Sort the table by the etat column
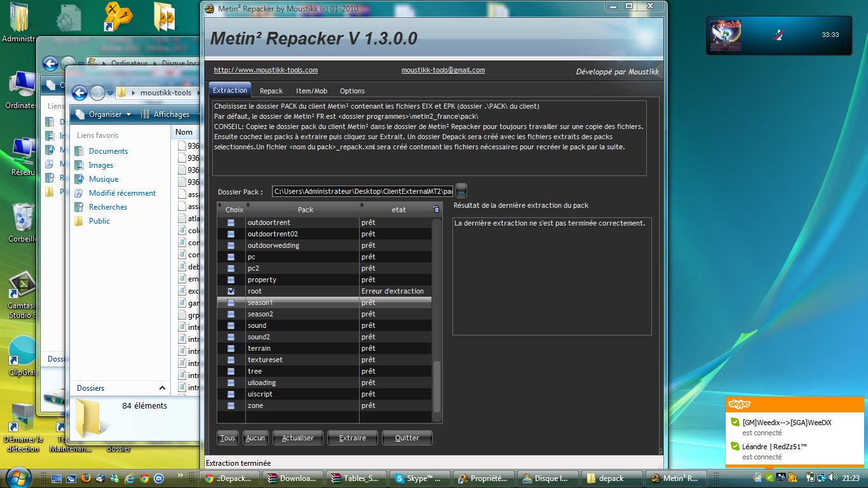The width and height of the screenshot is (868, 488). pyautogui.click(x=396, y=209)
